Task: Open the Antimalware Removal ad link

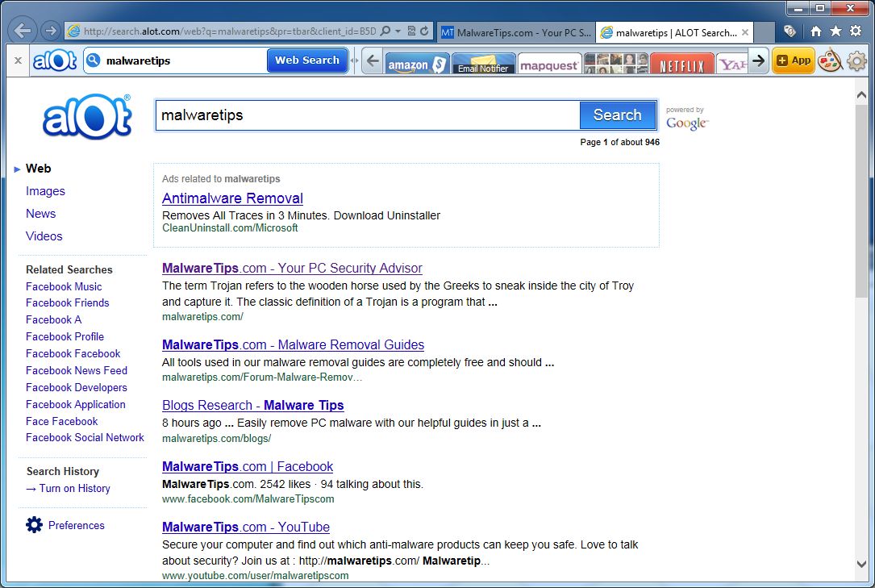Action: [x=232, y=198]
